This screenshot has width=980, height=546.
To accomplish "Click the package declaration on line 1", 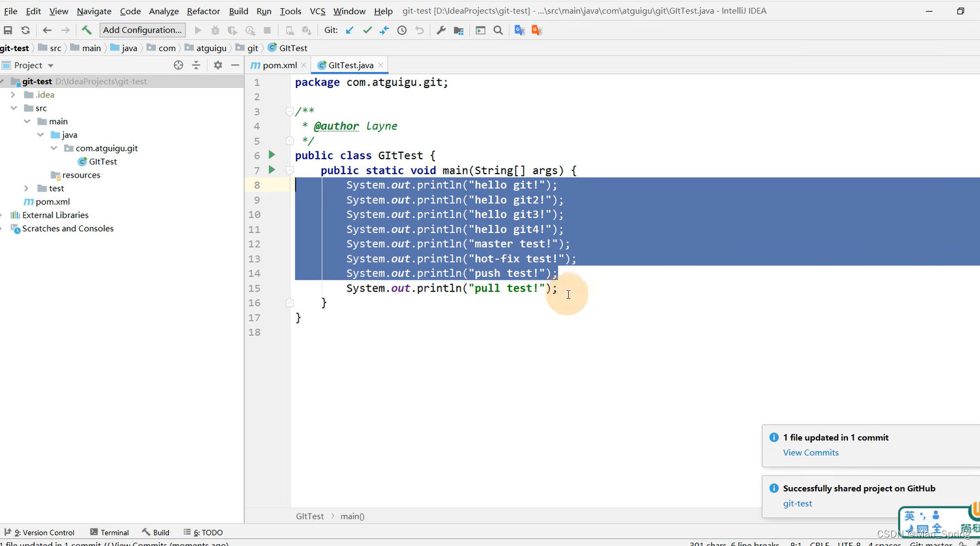I will coord(372,82).
